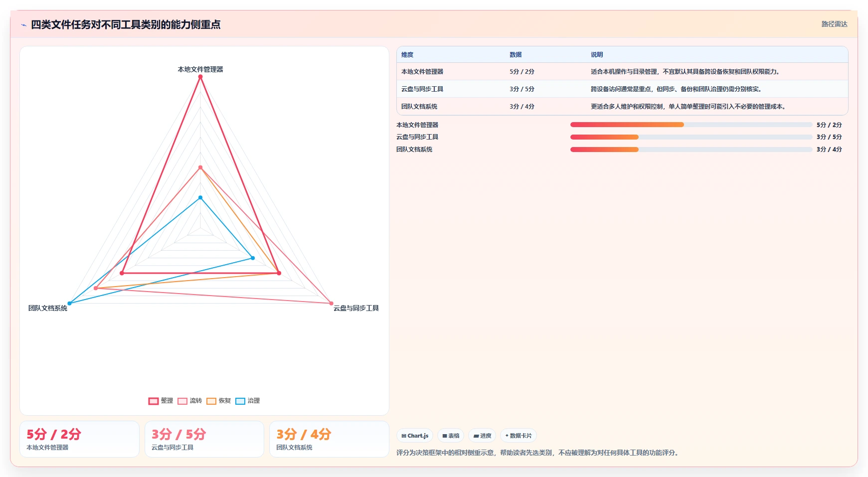This screenshot has height=477, width=868.
Task: Click the 团队文档系统 progress bar
Action: click(692, 150)
